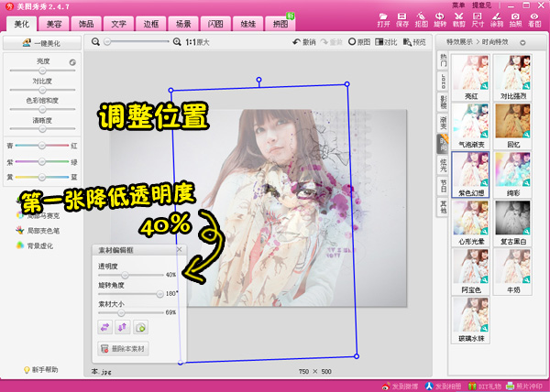Viewport: 550px width, 392px height.
Task: Click the 保存 save icon
Action: tap(403, 18)
